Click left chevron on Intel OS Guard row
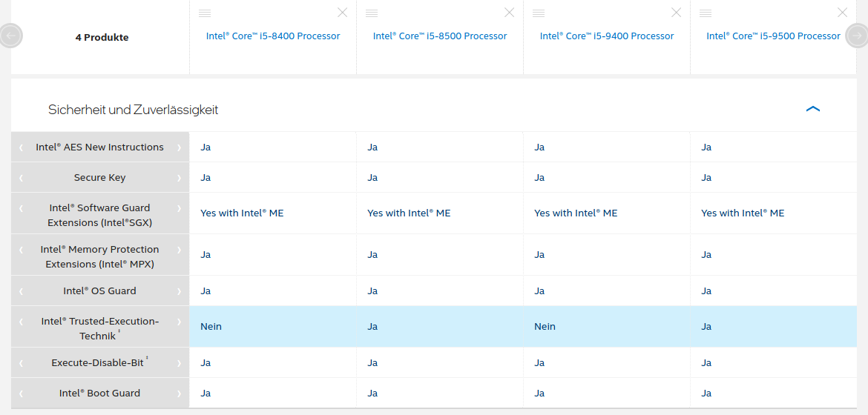Screen dimensions: 868x415 click(x=21, y=291)
